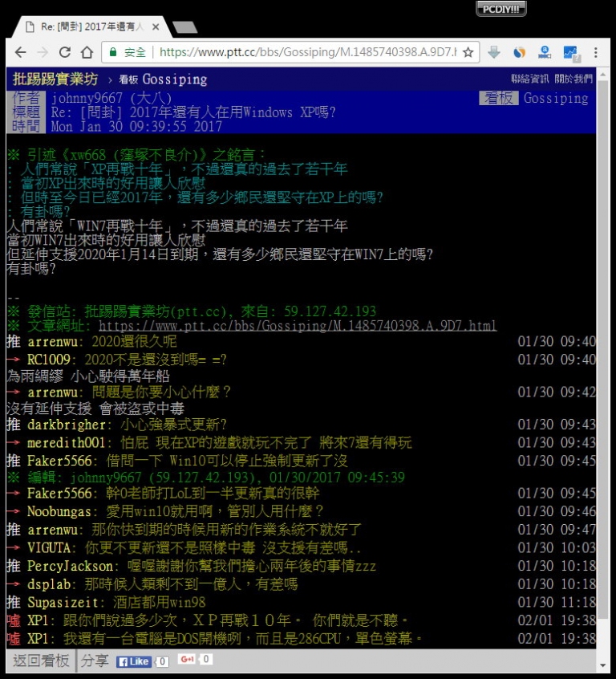Open the browser home page icon
Viewport: 616px width, 679px height.
(87, 52)
